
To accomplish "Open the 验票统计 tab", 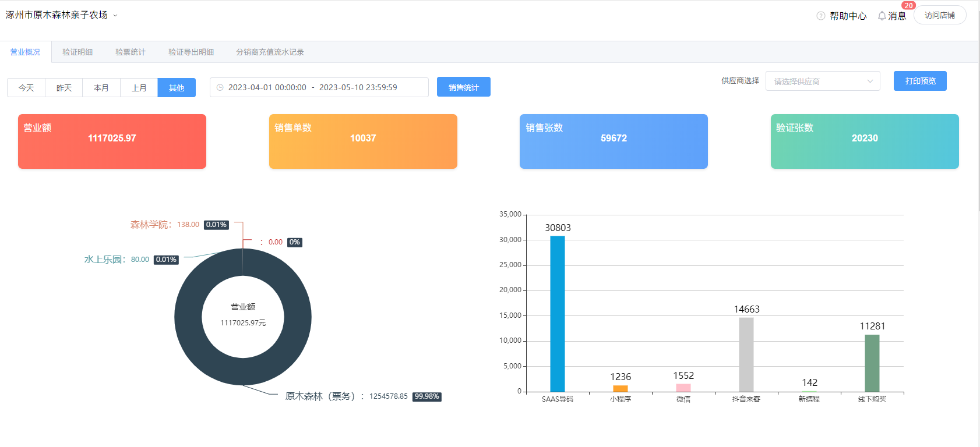I will (131, 52).
